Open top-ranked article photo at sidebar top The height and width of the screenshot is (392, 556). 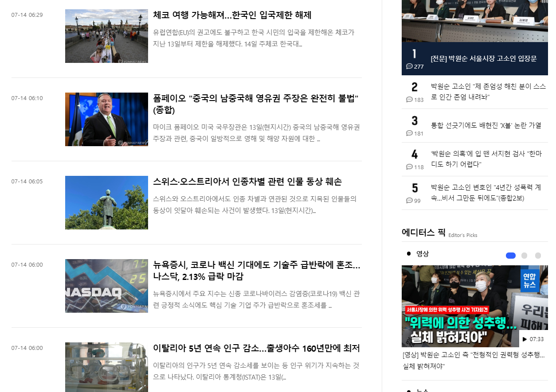pos(475,21)
